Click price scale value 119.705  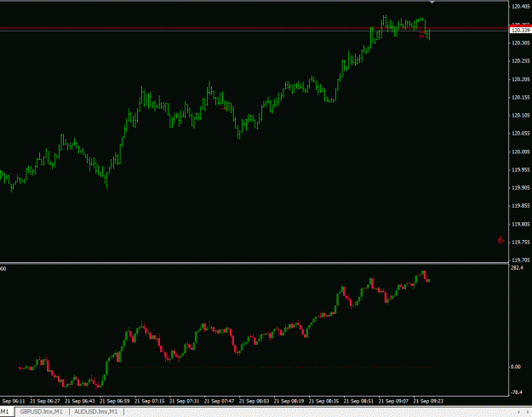click(x=521, y=260)
